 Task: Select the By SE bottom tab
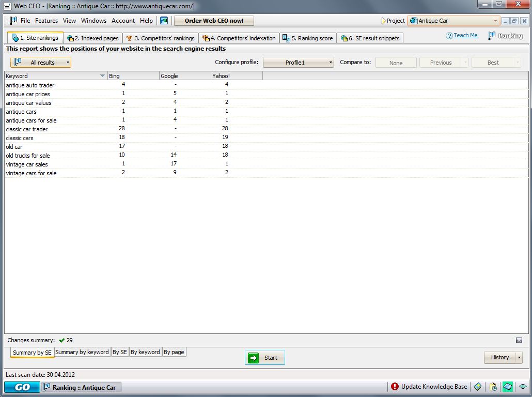[120, 352]
